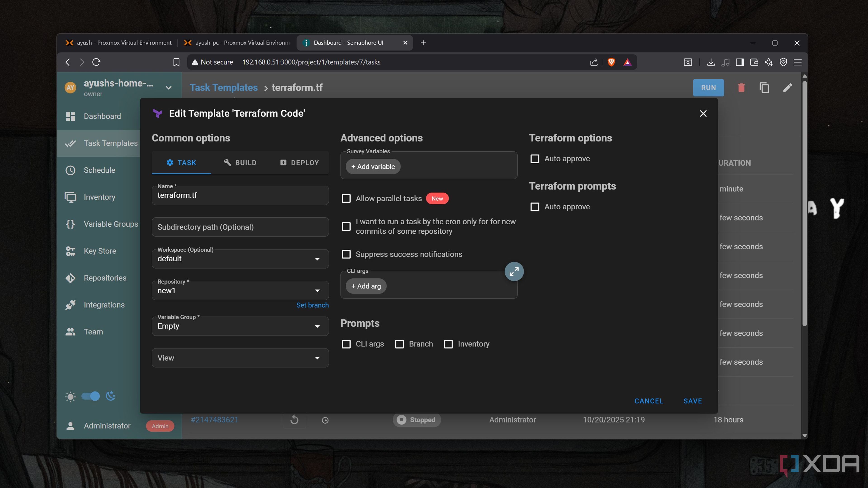This screenshot has width=868, height=488.
Task: Click the browser forward arrow
Action: click(x=82, y=62)
